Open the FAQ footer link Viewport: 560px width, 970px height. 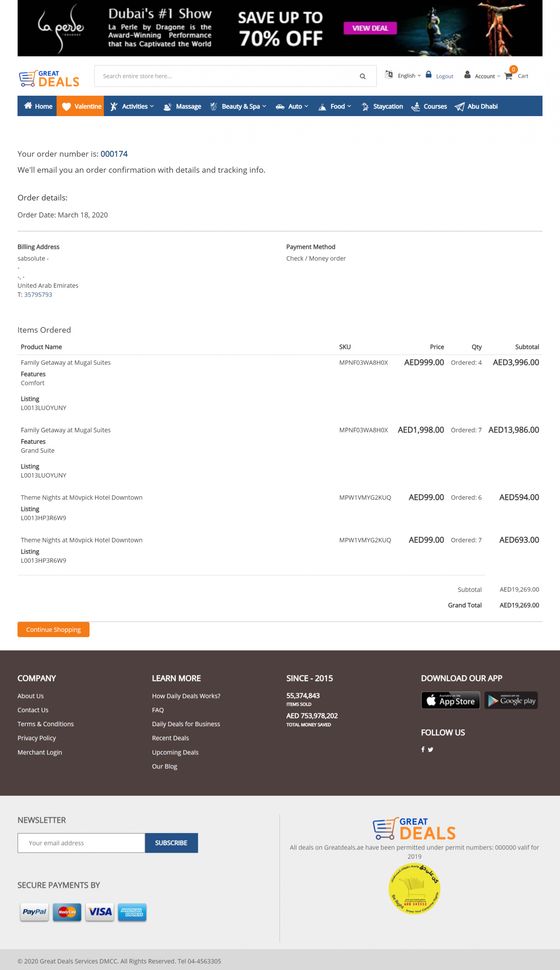158,710
